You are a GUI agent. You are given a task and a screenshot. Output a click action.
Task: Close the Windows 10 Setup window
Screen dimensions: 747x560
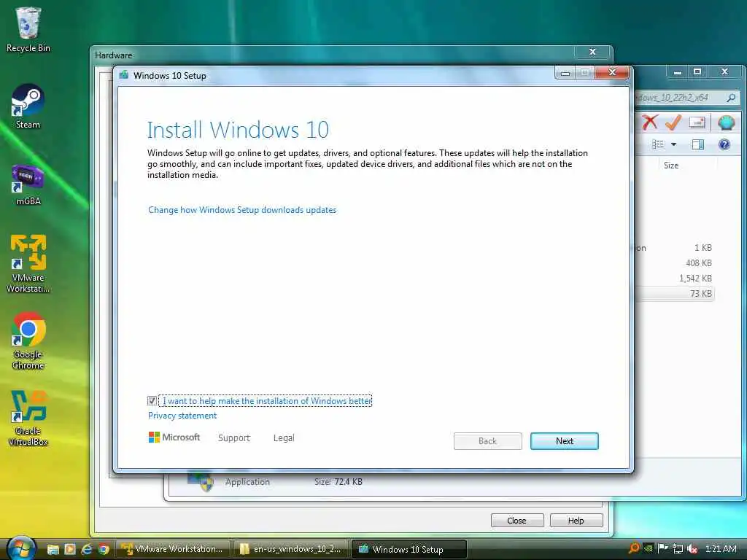pos(612,72)
